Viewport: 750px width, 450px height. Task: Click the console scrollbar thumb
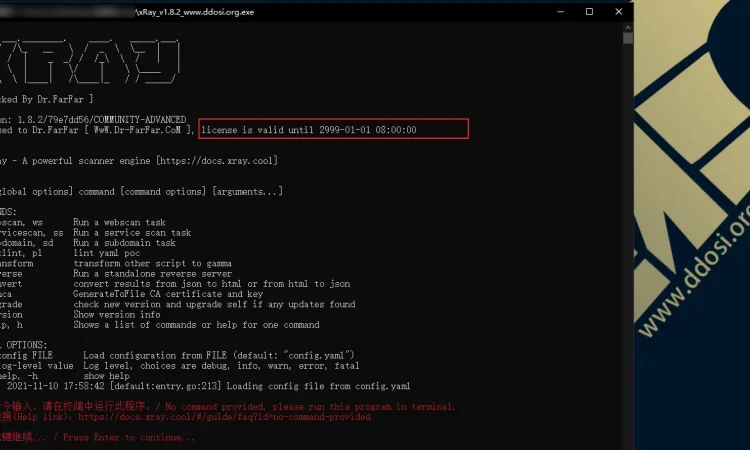pyautogui.click(x=628, y=38)
